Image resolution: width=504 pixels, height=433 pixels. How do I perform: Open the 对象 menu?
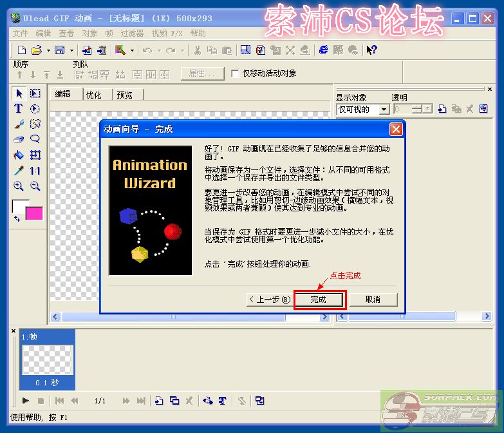coord(89,33)
